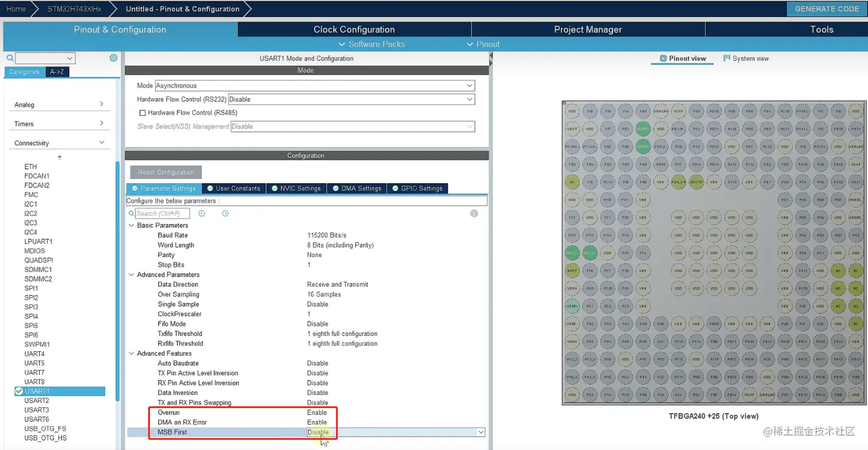This screenshot has width=868, height=450.
Task: Click the parameter Search (Ctrl+F) field
Action: [162, 214]
